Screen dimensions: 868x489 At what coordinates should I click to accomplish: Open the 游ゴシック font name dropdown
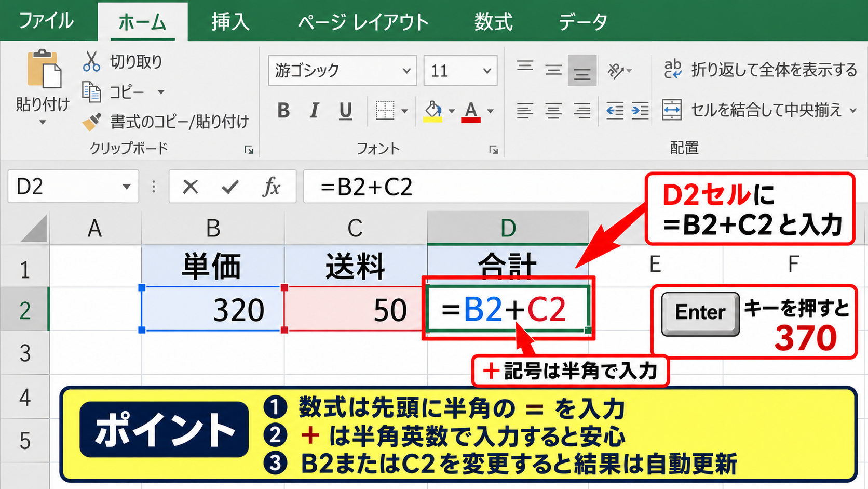click(x=406, y=70)
